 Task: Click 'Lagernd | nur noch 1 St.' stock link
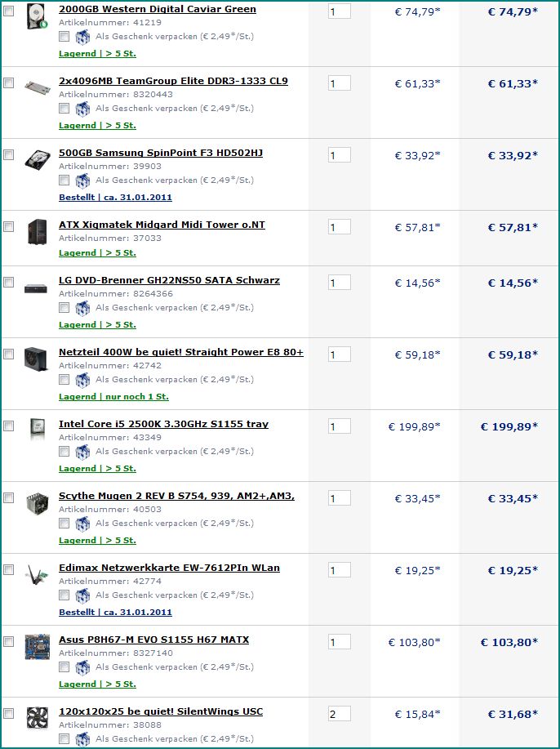pyautogui.click(x=113, y=396)
